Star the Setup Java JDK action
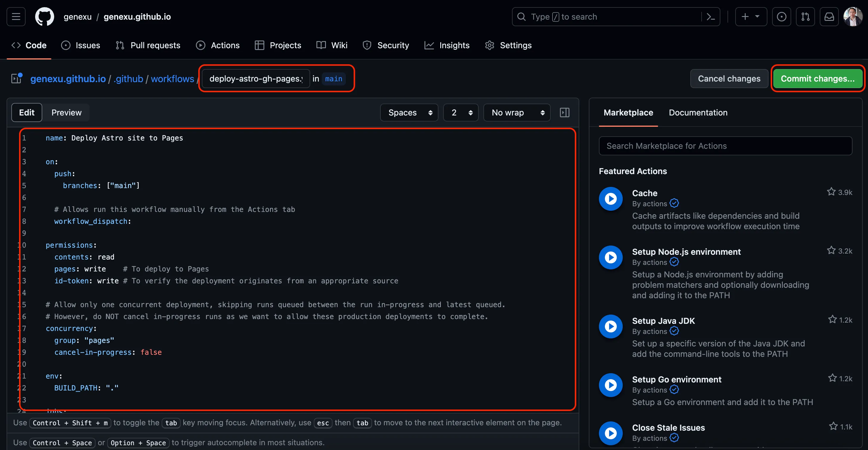Viewport: 868px width, 450px height. click(832, 320)
